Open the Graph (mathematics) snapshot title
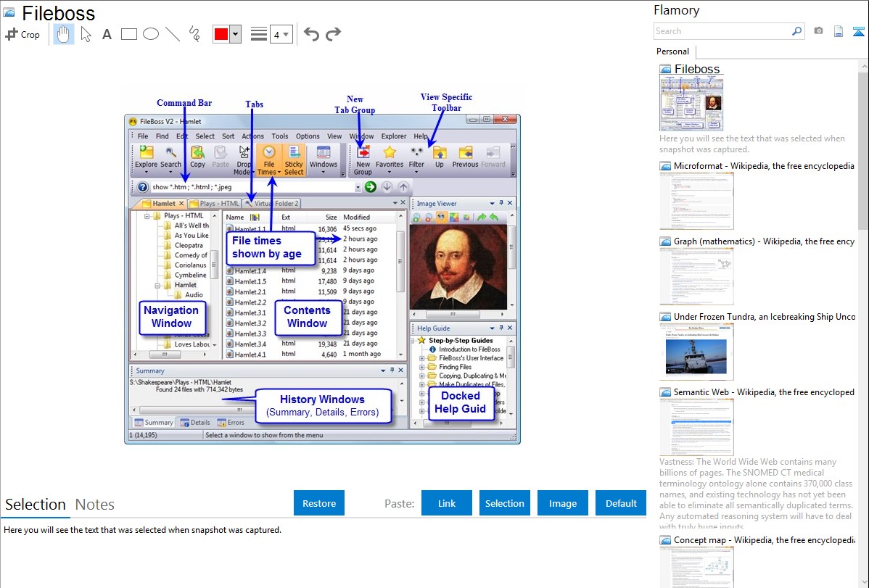This screenshot has width=869, height=588. pos(764,241)
